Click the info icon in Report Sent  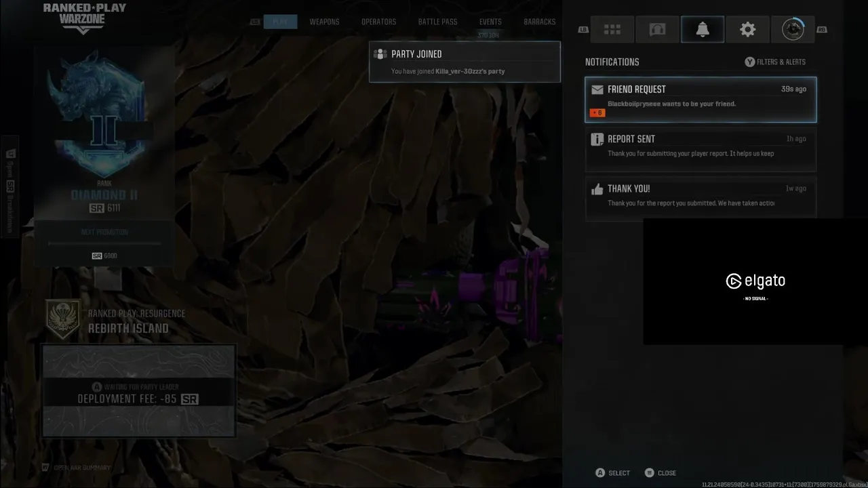(x=597, y=140)
